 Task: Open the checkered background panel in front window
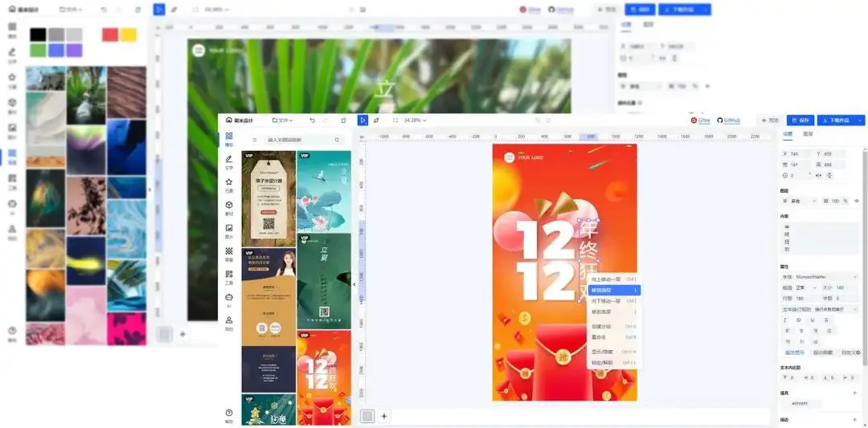[228, 254]
